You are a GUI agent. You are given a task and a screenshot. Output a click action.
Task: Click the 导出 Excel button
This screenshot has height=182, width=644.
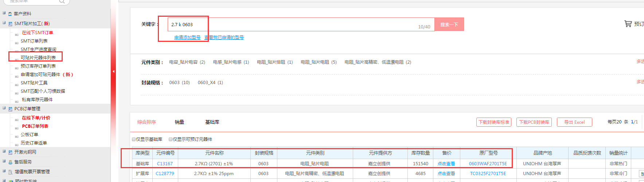574,122
